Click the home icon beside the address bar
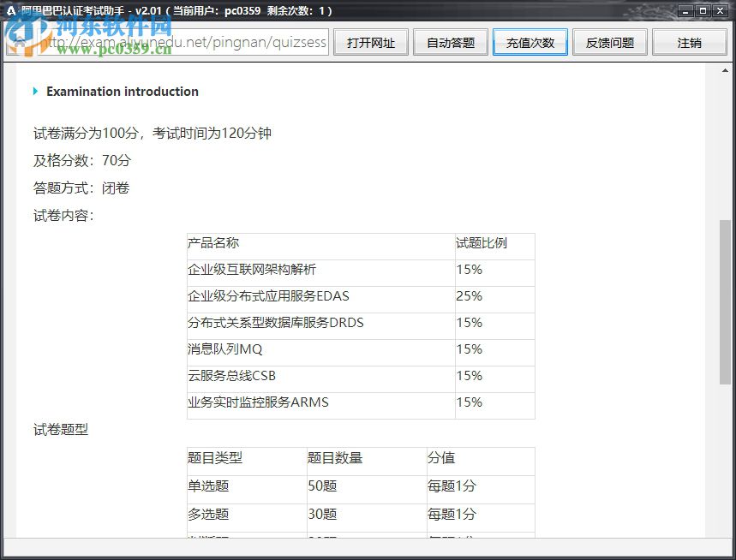The width and height of the screenshot is (736, 560). (20, 42)
